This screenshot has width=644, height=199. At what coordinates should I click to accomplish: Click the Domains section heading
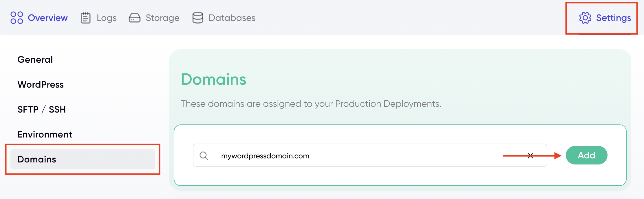tap(213, 79)
